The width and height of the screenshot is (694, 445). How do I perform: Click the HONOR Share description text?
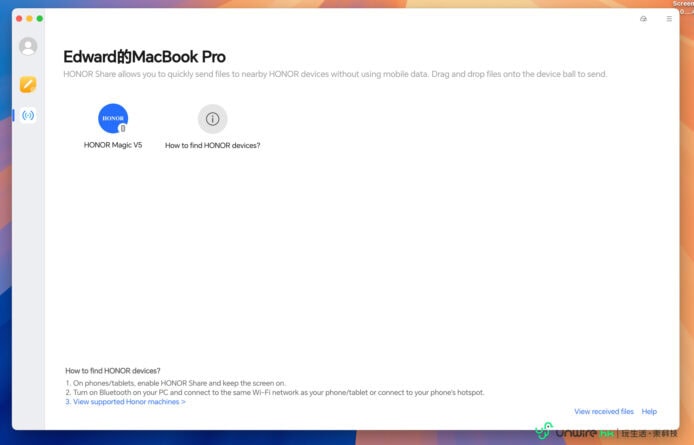click(335, 75)
